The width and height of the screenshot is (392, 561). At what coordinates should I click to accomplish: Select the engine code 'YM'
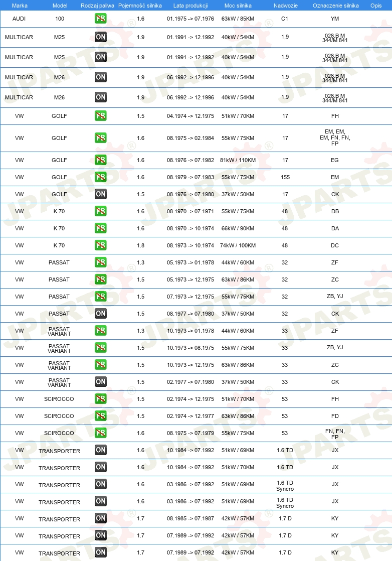[x=335, y=19]
